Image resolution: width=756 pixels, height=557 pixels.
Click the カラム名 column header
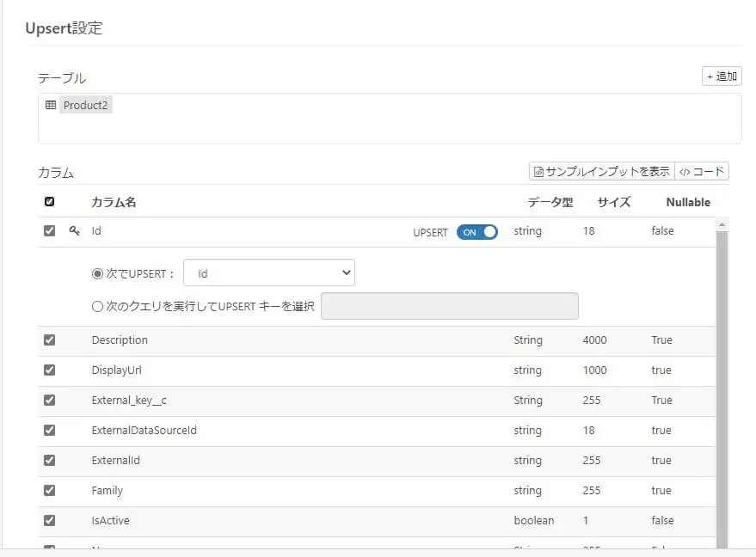114,202
